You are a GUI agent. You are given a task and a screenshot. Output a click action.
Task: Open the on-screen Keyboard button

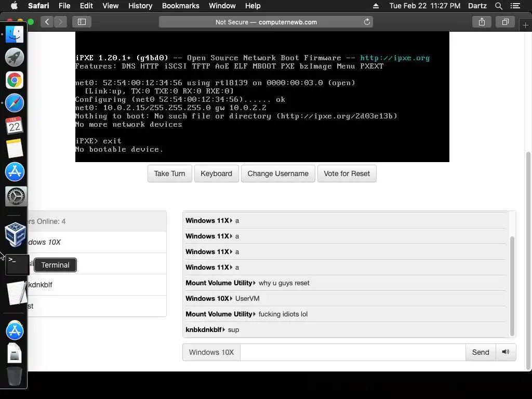tap(217, 174)
